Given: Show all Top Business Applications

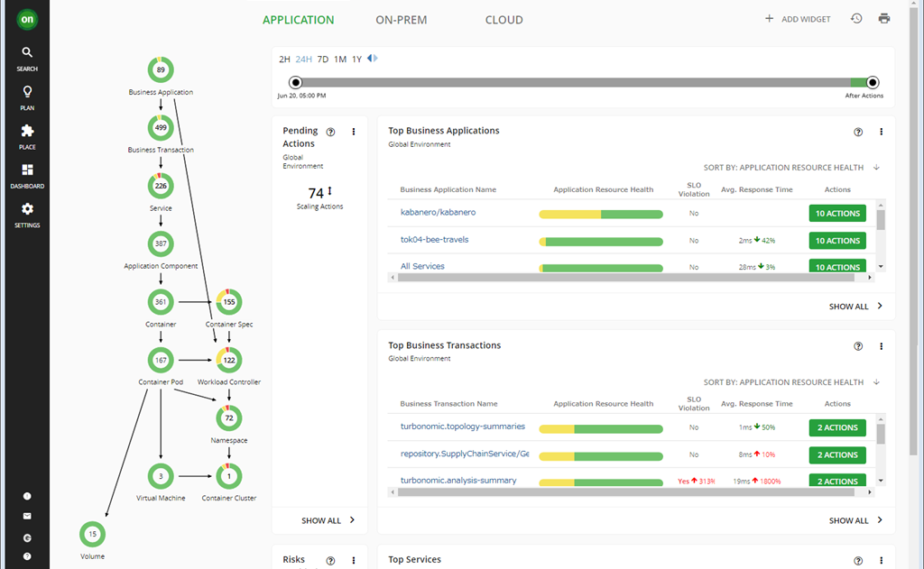Looking at the screenshot, I should coord(855,307).
